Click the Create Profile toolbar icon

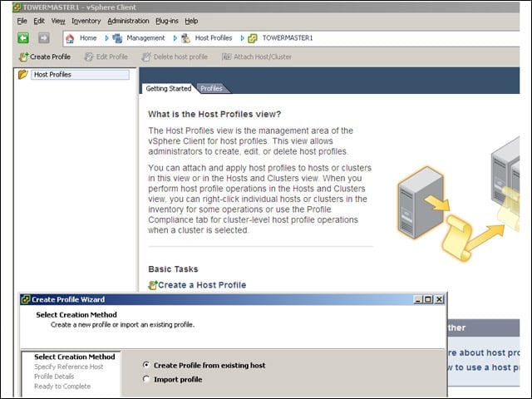23,57
